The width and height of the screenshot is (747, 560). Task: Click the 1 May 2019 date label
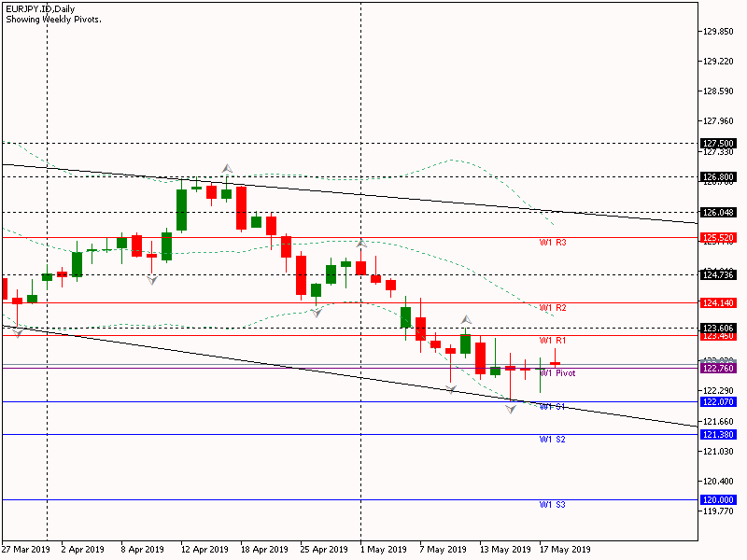[383, 550]
